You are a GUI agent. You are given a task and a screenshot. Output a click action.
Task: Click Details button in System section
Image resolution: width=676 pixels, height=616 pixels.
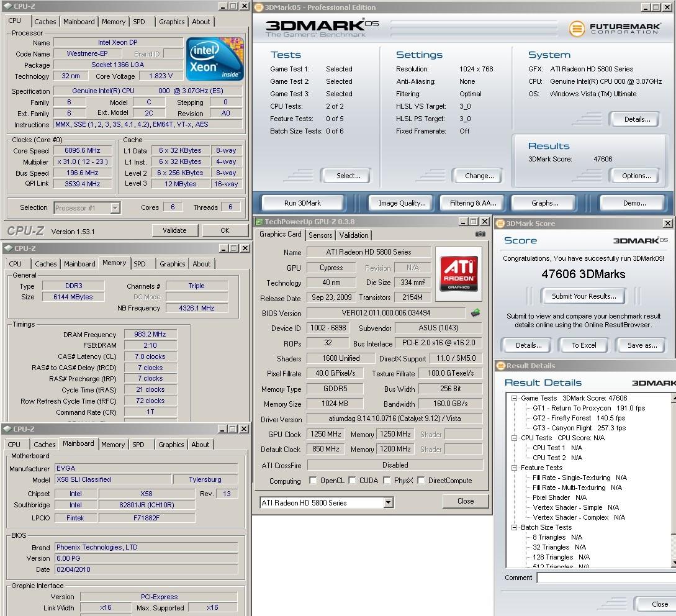(636, 119)
